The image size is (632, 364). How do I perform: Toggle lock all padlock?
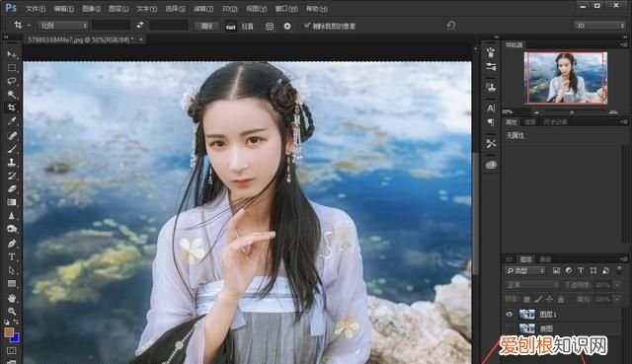[x=561, y=300]
